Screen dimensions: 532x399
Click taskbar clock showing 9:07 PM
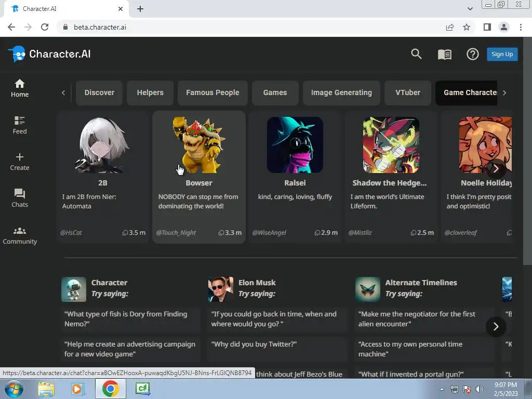506,389
